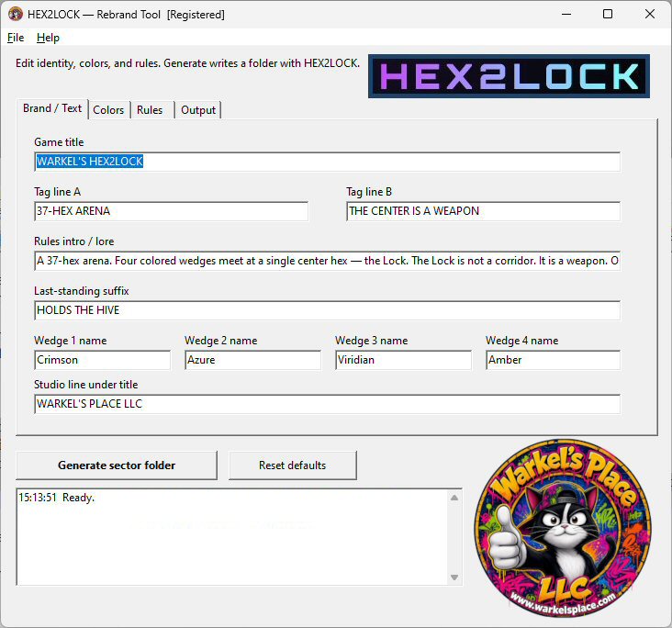
Task: Focus the Game title input field
Action: (327, 162)
